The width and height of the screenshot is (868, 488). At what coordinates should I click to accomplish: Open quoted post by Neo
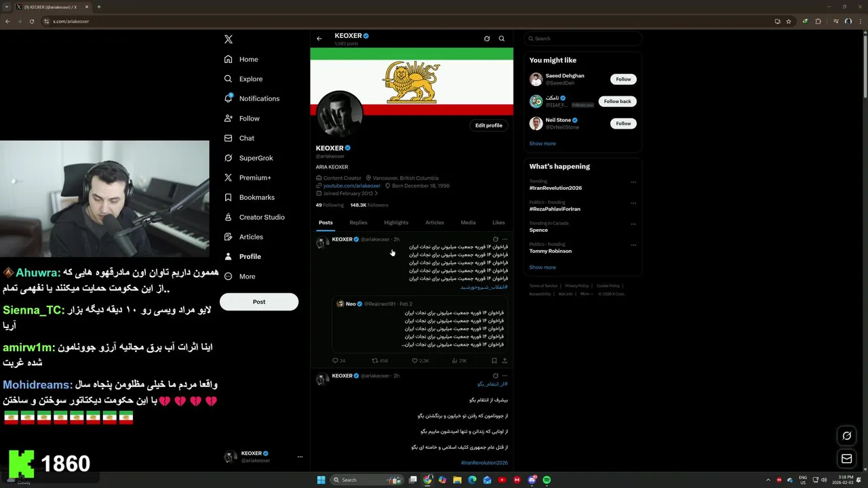(420, 325)
